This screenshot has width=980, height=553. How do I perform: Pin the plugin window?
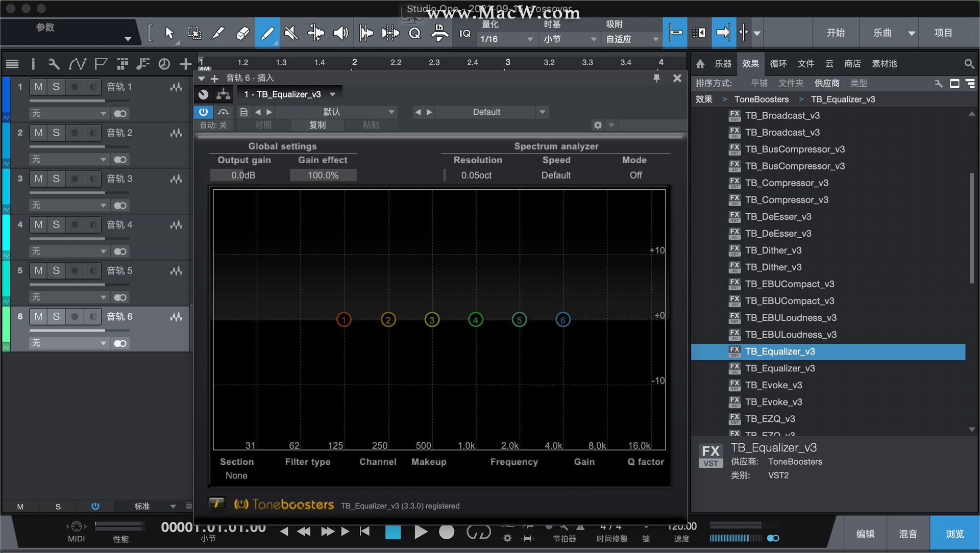[657, 78]
